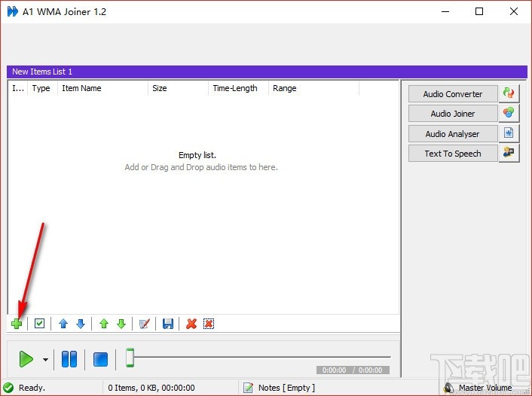532x396 pixels.
Task: Sort by the Range column header
Action: coord(313,88)
